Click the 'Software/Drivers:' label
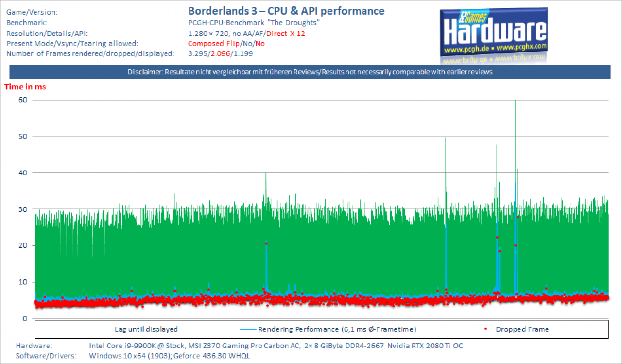The image size is (622, 364). (x=46, y=356)
